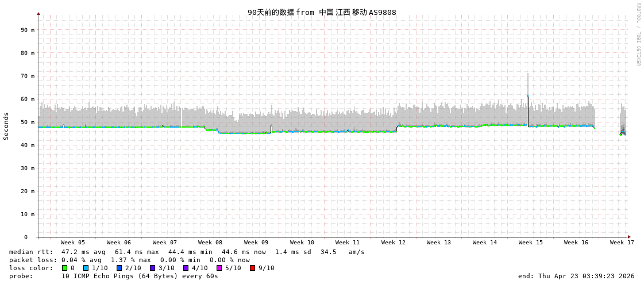Viewport: 644px width, 284px height.
Task: Click the purple 3/10 loss swatch
Action: pyautogui.click(x=152, y=268)
